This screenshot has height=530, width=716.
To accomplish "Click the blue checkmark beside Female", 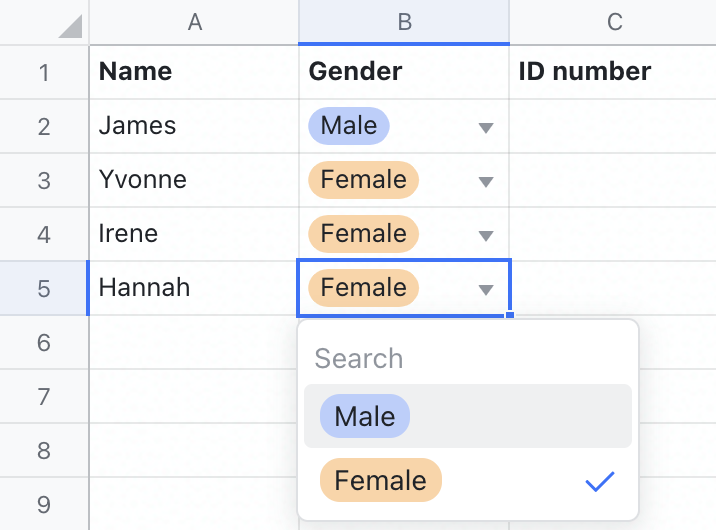I will pos(598,481).
